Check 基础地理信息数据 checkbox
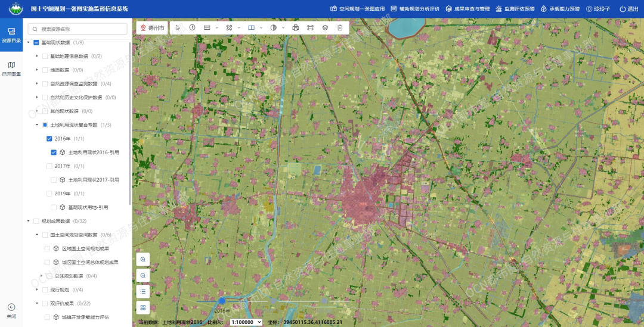The height and width of the screenshot is (327, 644). (x=45, y=56)
